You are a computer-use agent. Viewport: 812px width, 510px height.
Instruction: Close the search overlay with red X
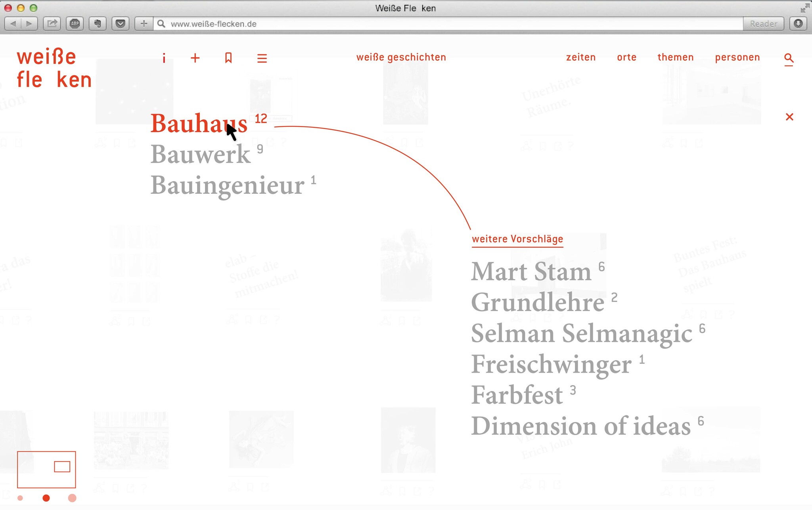point(789,117)
